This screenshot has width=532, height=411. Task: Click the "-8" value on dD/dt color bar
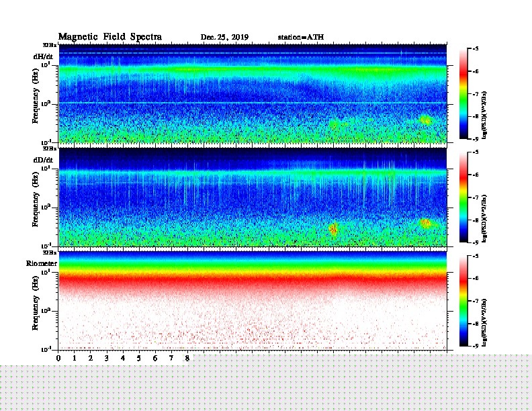pos(476,220)
